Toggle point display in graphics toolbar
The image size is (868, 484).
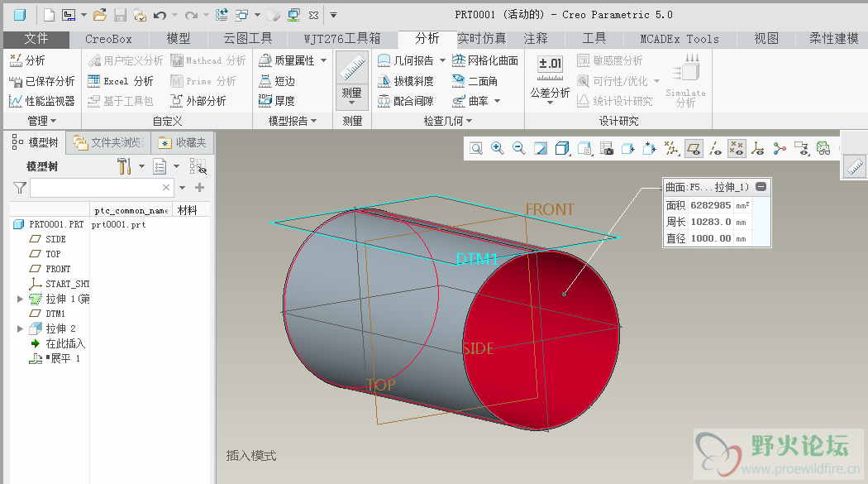pos(737,148)
